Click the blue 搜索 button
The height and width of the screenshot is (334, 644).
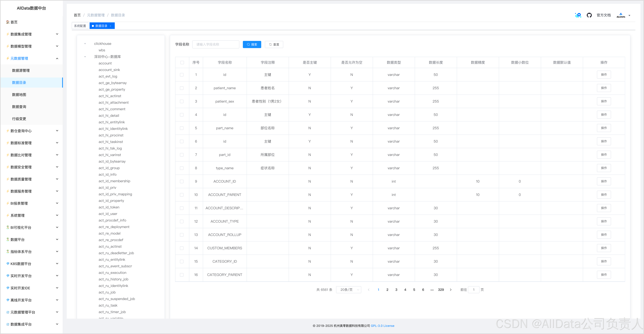[x=252, y=45]
